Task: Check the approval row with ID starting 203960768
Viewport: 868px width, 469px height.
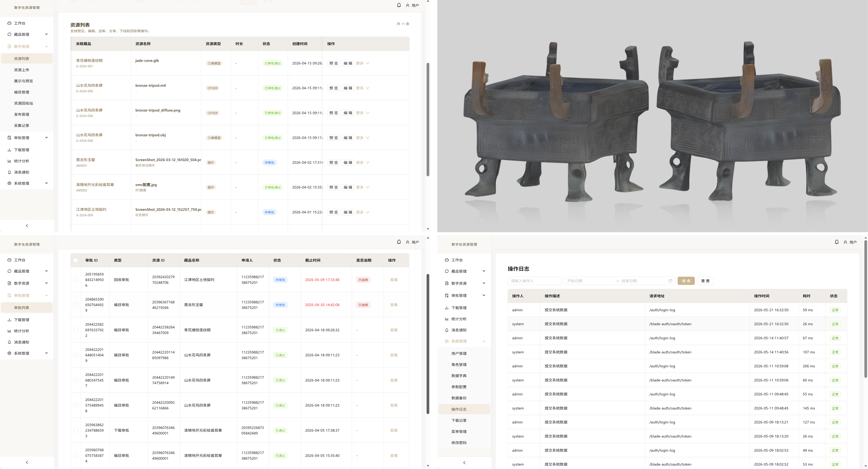Action: click(75, 456)
